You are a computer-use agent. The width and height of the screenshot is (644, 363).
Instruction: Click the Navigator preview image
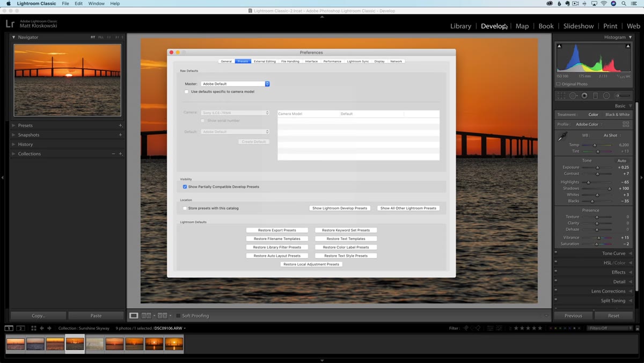click(67, 80)
